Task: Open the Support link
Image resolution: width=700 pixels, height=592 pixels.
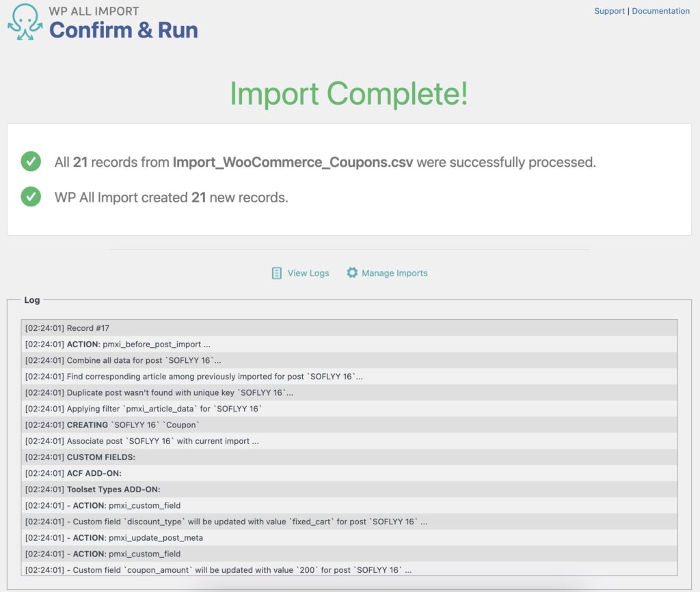Action: coord(609,10)
